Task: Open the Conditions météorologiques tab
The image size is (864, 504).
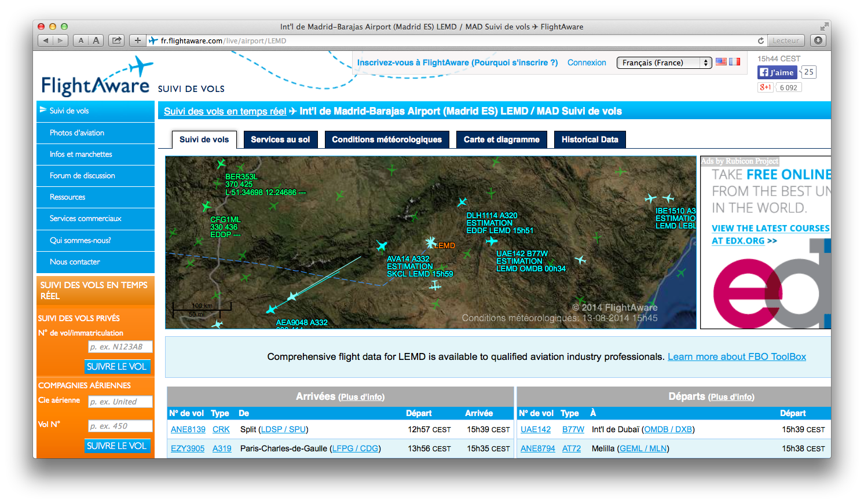Action: coord(386,139)
